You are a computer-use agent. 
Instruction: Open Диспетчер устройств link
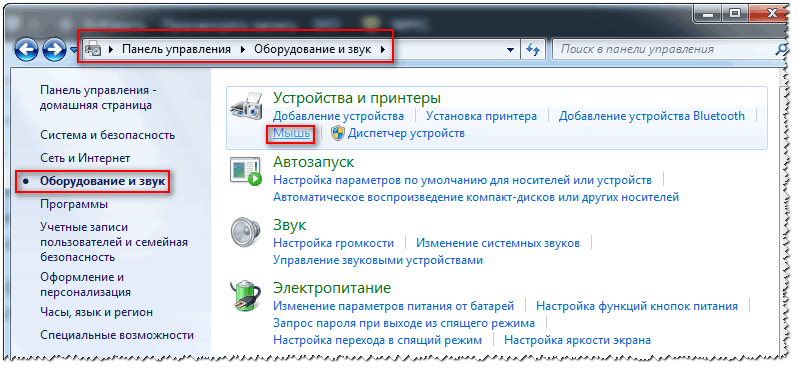click(406, 134)
